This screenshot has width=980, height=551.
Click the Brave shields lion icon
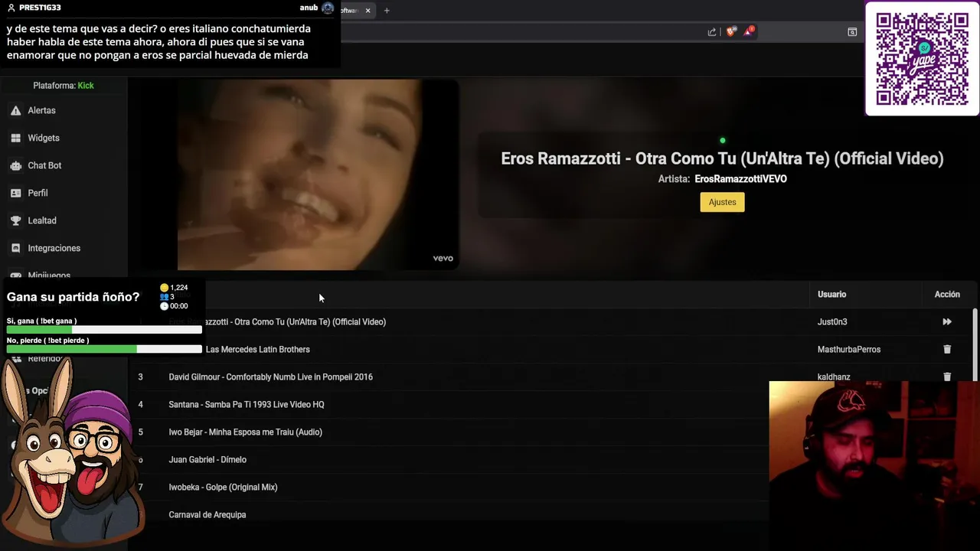click(x=731, y=31)
